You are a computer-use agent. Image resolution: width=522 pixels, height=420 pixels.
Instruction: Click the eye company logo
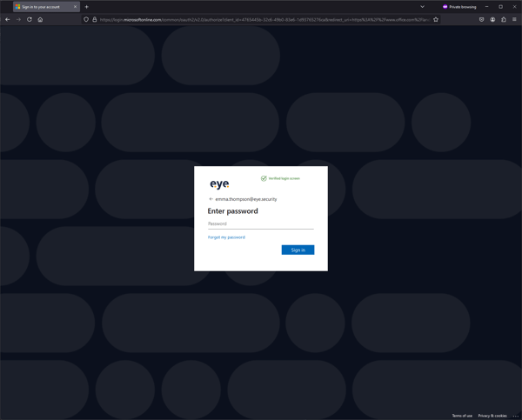219,183
